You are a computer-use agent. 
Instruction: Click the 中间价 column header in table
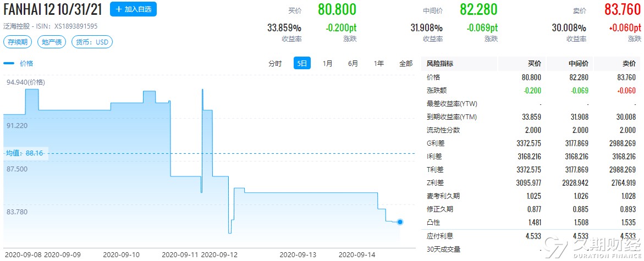point(579,64)
